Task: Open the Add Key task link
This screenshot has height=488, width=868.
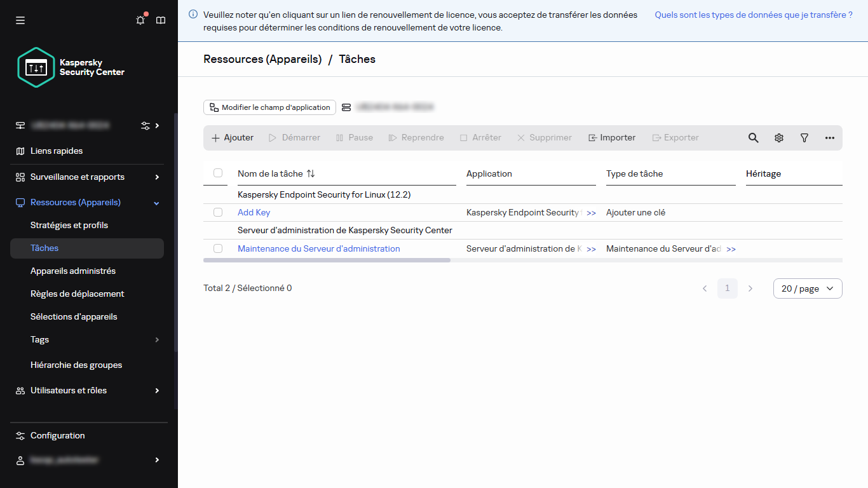Action: coord(254,212)
